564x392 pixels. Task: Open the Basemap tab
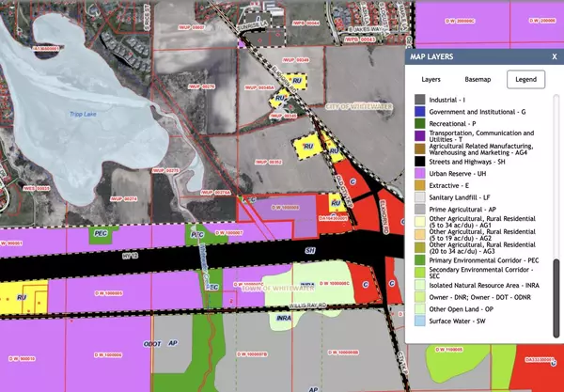[478, 80]
